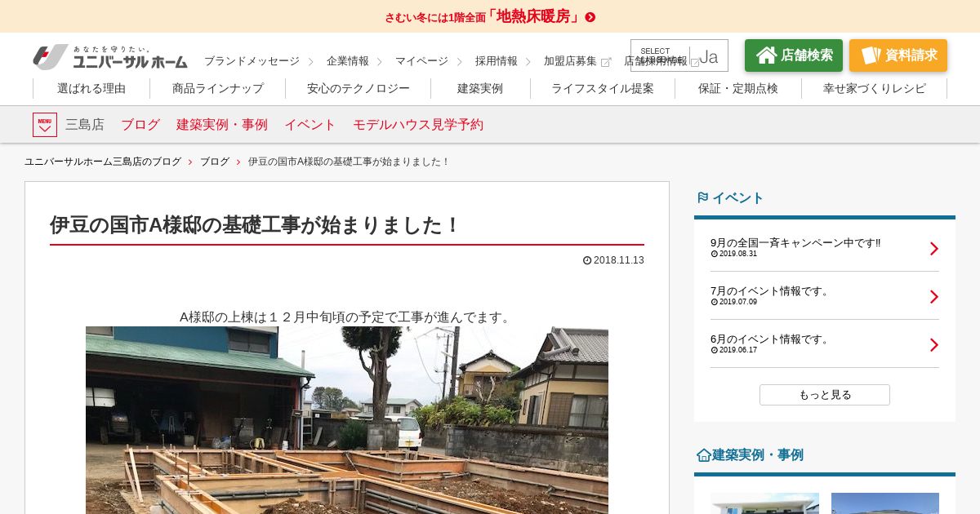Click the 建築実例・事例 house icon heading

click(703, 455)
